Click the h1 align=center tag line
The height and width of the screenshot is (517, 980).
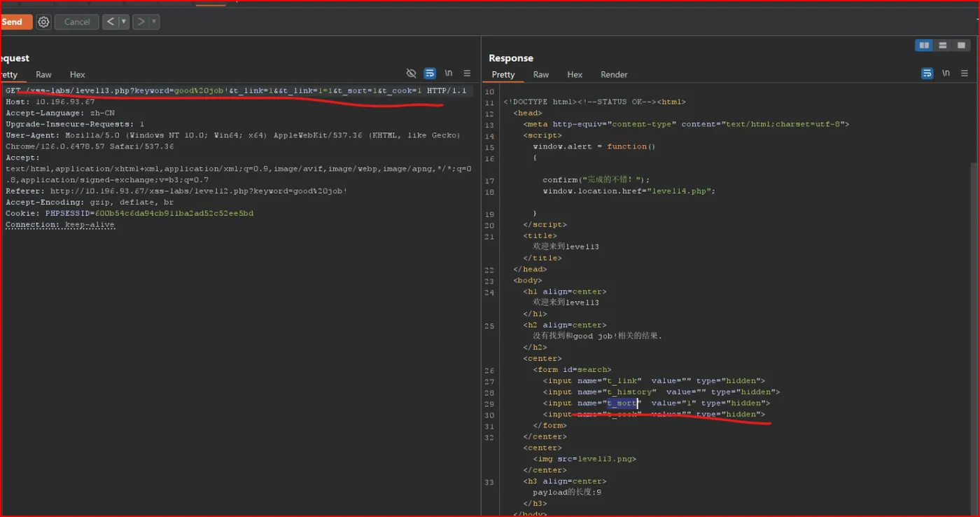click(x=565, y=291)
